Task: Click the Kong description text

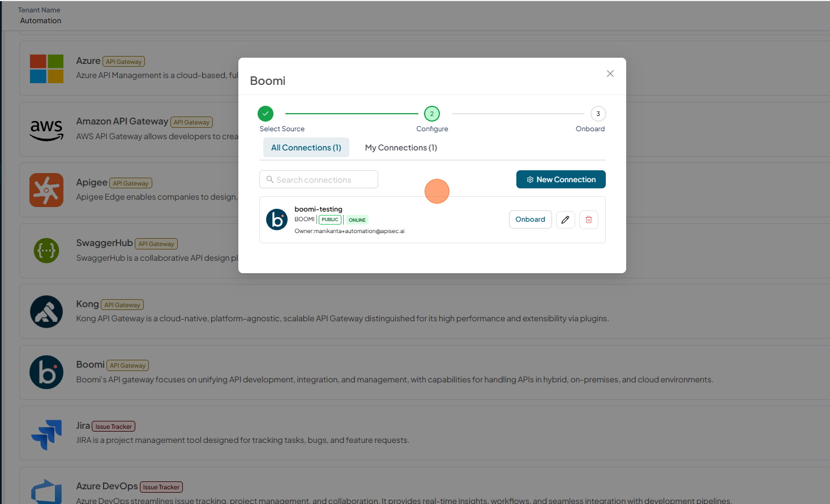Action: [x=343, y=319]
